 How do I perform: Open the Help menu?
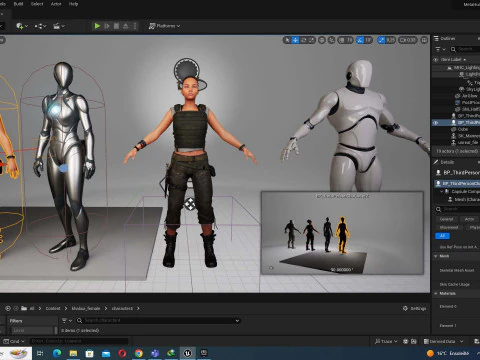pyautogui.click(x=73, y=4)
